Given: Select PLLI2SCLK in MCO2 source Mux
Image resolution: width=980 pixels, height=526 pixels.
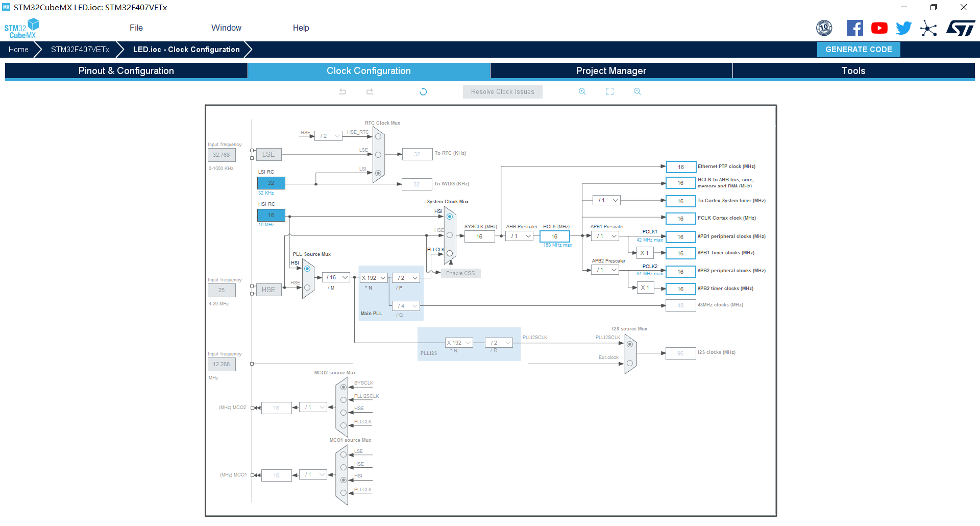Looking at the screenshot, I should click(x=344, y=400).
